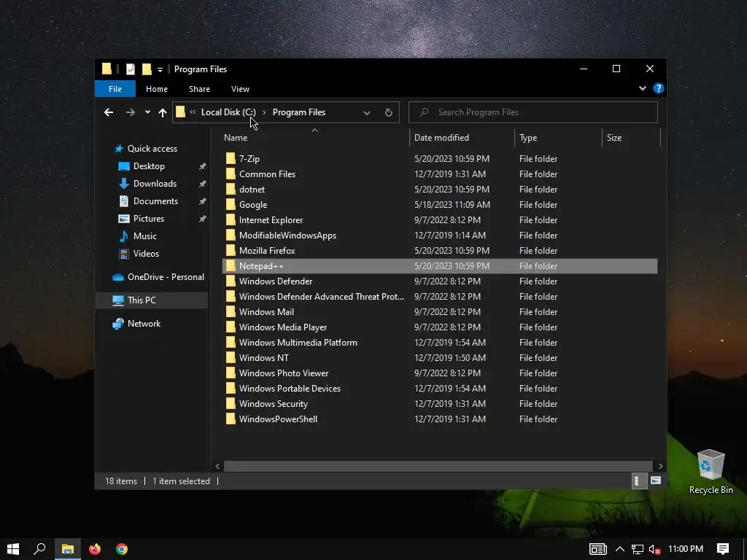The image size is (747, 560).
Task: Select the WindowsPowerShell folder icon
Action: pos(231,419)
